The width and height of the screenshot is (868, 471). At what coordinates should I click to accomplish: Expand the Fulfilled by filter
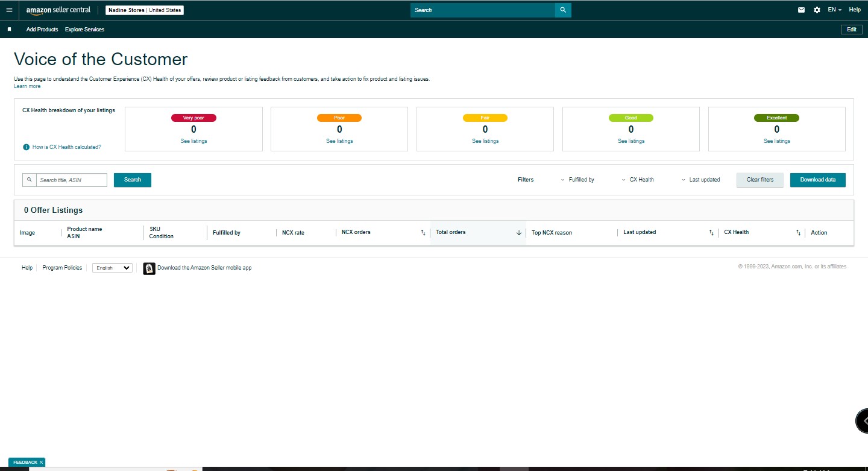click(577, 180)
